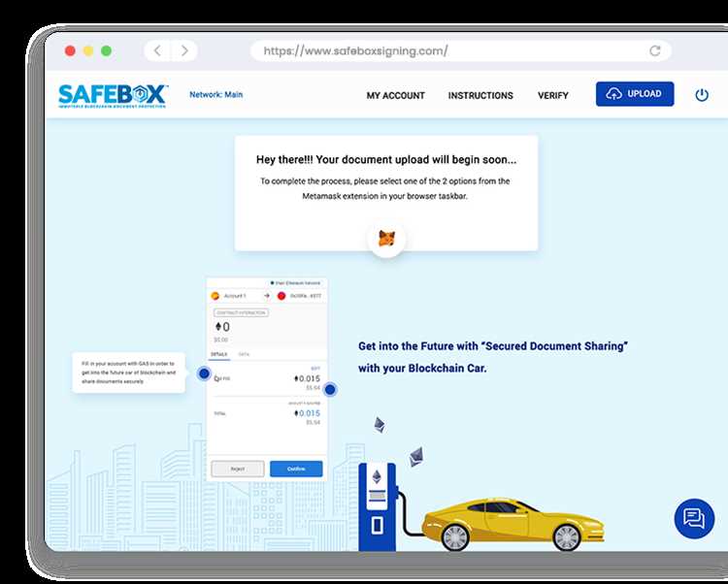This screenshot has width=728, height=584.
Task: Click the green maximize window dot
Action: (107, 50)
